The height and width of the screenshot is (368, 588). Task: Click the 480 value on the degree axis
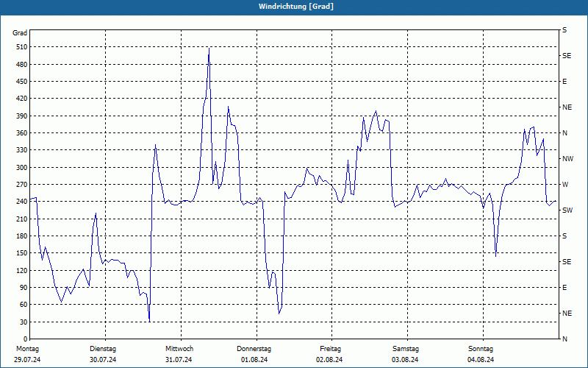click(x=22, y=65)
